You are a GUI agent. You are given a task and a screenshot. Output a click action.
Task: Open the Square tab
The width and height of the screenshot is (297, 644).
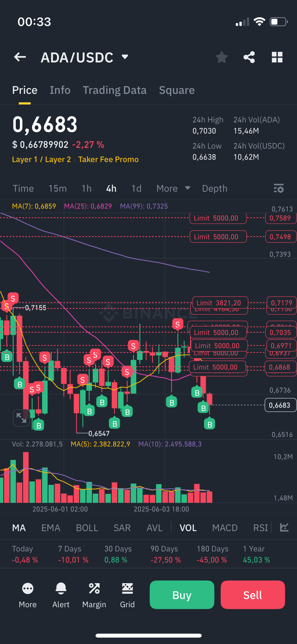177,90
